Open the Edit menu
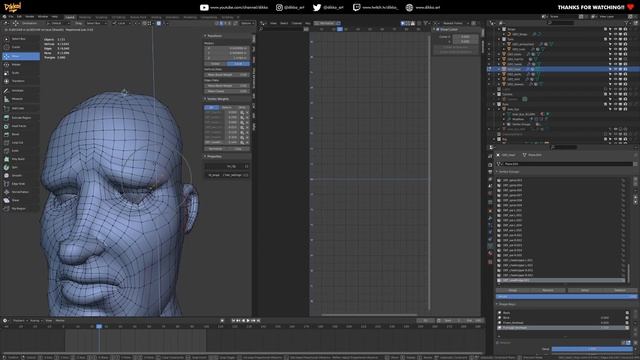The image size is (640, 360). (x=19, y=17)
